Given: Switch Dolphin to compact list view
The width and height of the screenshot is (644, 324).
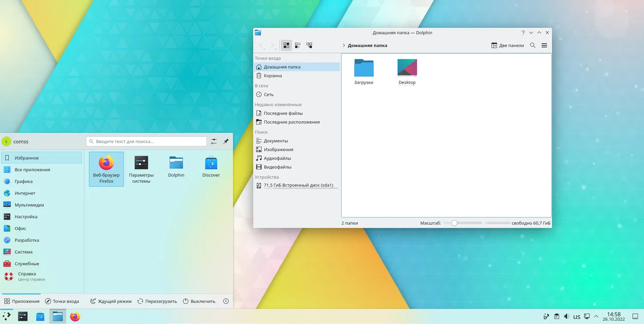Looking at the screenshot, I should (x=298, y=45).
